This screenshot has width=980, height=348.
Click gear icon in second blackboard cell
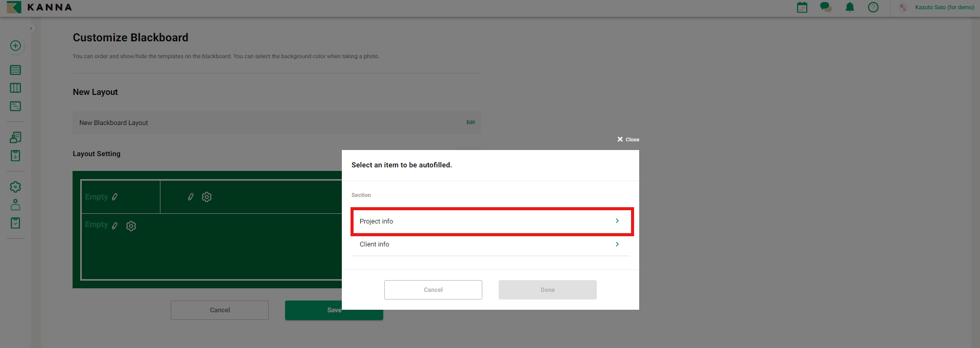coord(206,197)
